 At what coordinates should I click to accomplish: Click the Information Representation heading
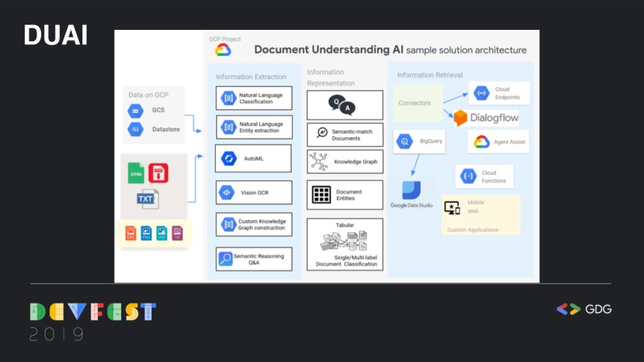click(330, 78)
